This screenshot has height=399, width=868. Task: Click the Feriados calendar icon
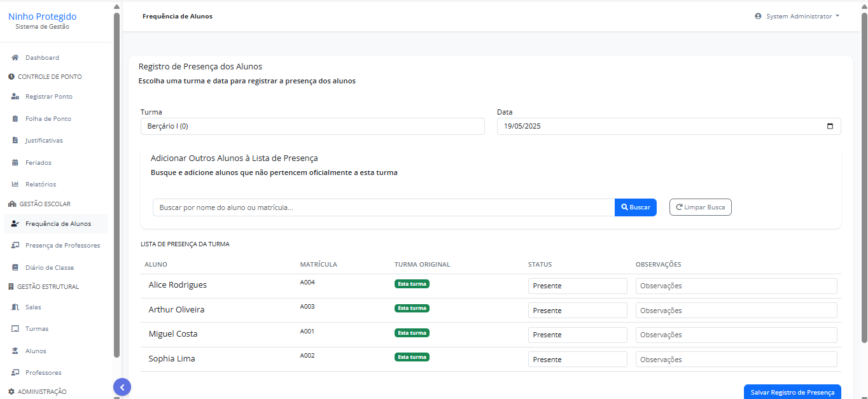point(15,163)
